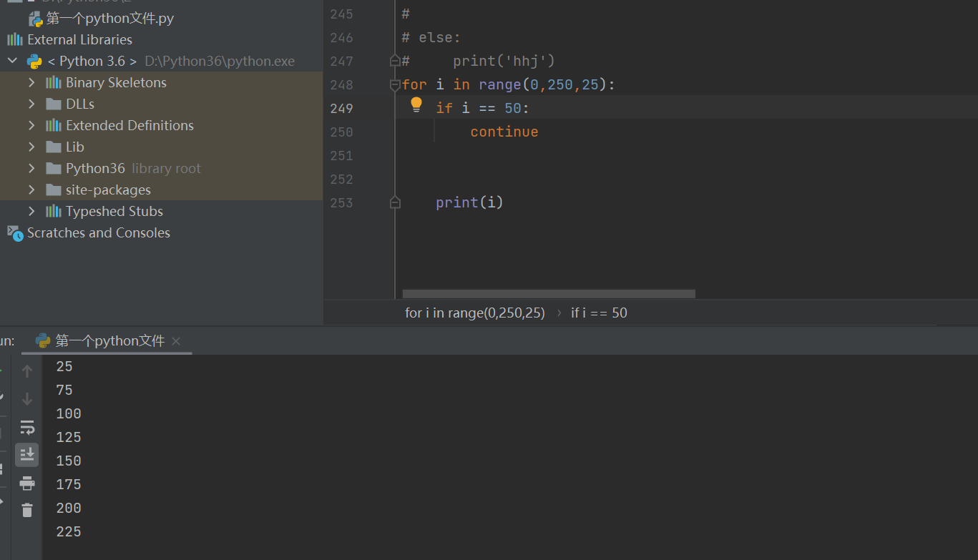The width and height of the screenshot is (978, 560).
Task: Expand the Lib folder arrow
Action: pos(31,147)
